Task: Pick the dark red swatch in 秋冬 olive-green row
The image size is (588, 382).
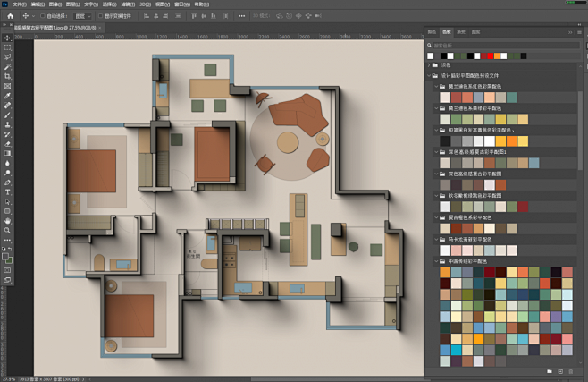Action: [523, 207]
